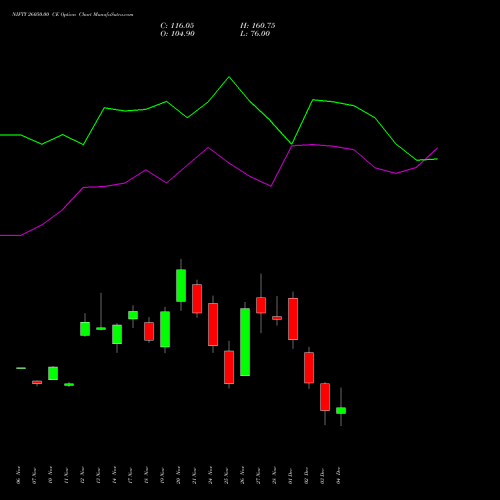The height and width of the screenshot is (500, 500).
Task: Click the red candle for 21 Nov
Action: [x=197, y=299]
